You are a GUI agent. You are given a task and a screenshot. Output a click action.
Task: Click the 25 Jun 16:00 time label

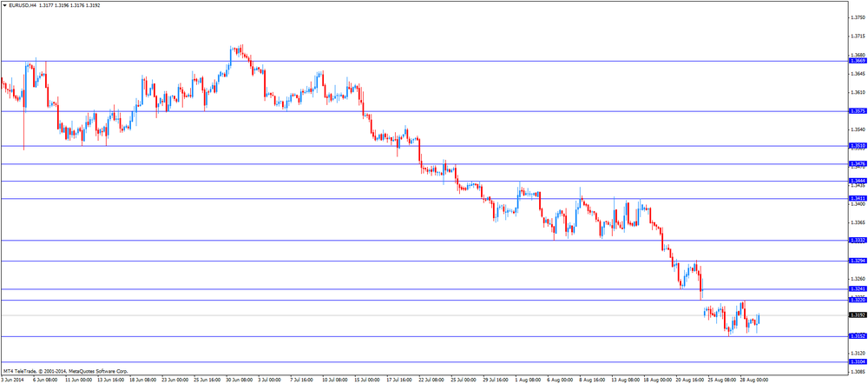point(206,381)
